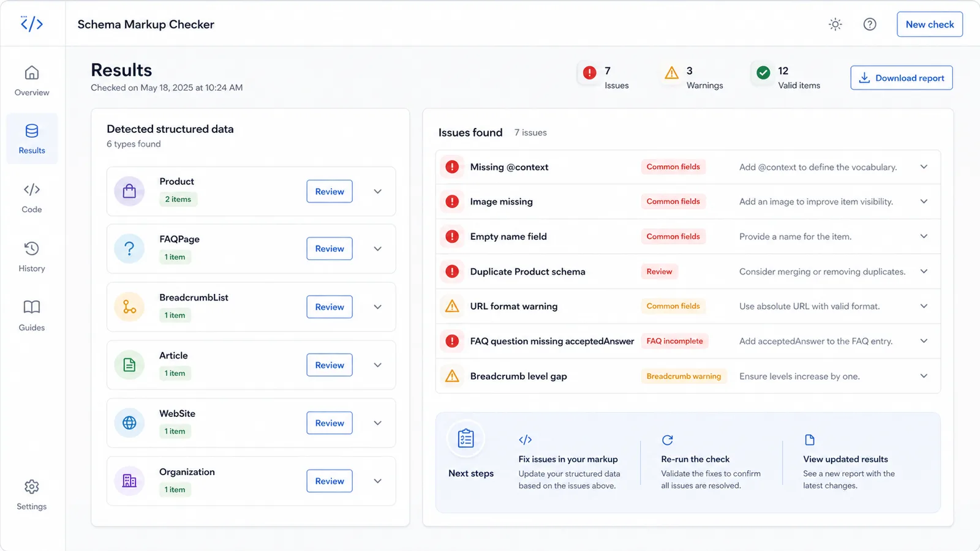Click the 'View updated results' text

(x=845, y=459)
